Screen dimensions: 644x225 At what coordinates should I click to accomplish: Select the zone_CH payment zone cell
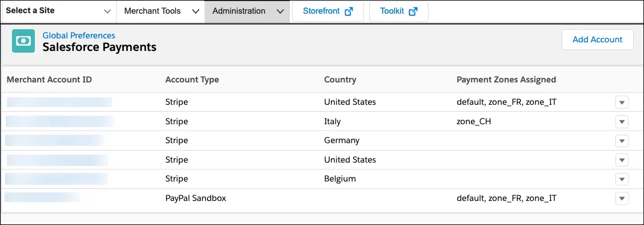coord(474,121)
